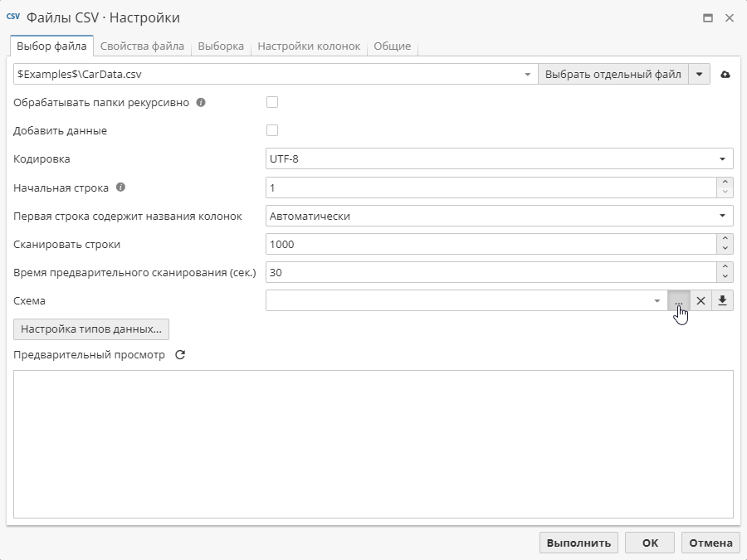Switch to the 'Выбор файла' tab
Viewport: 747px width, 560px height.
click(x=51, y=46)
